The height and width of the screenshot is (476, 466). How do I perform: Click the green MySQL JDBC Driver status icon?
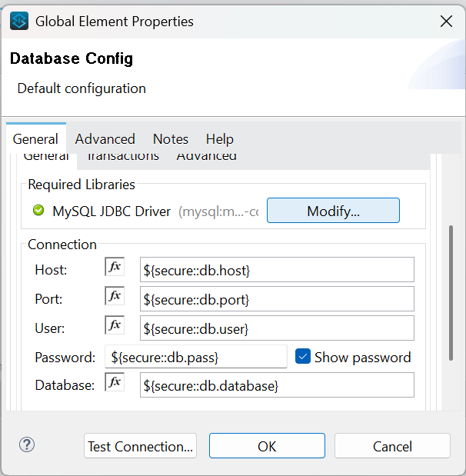(39, 211)
